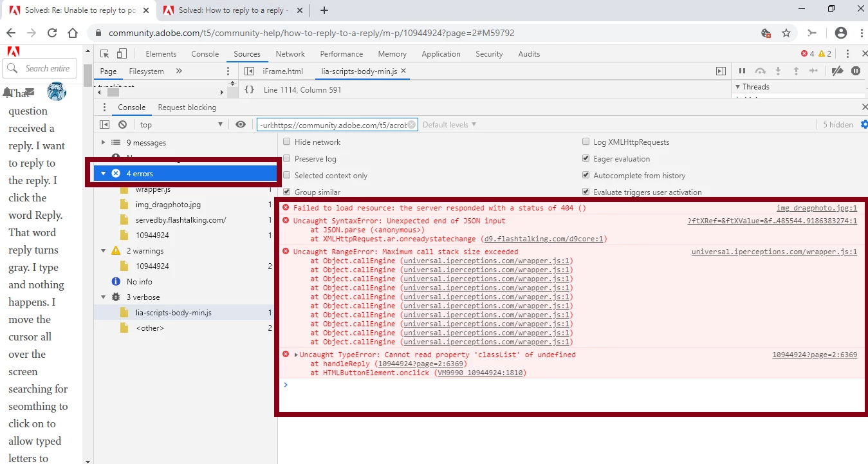
Task: Enable Log XMLHttpRequests checkbox
Action: [586, 142]
